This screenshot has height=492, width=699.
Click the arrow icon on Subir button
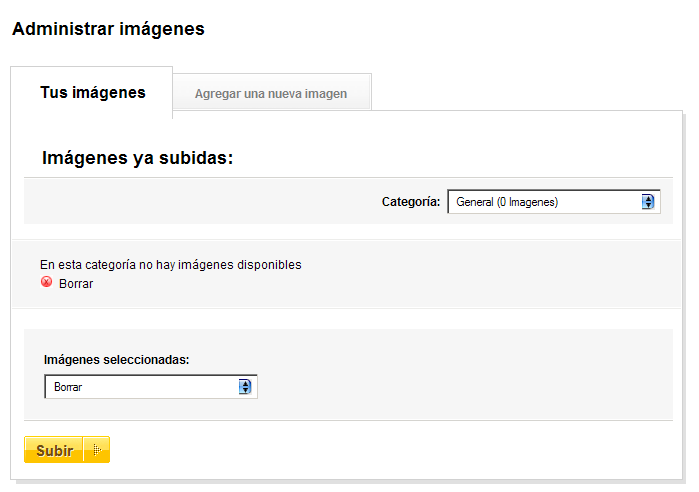97,450
